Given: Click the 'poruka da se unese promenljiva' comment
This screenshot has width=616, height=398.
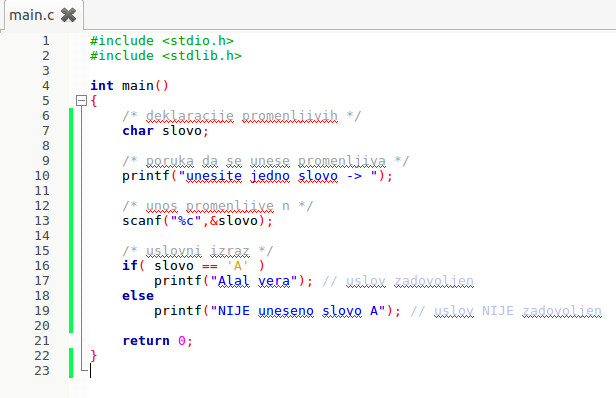Looking at the screenshot, I should 266,161.
